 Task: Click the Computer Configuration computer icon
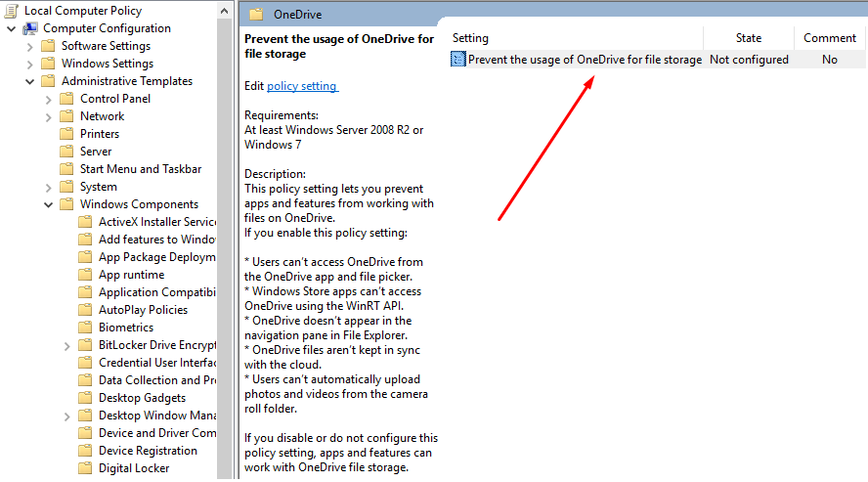[30, 28]
